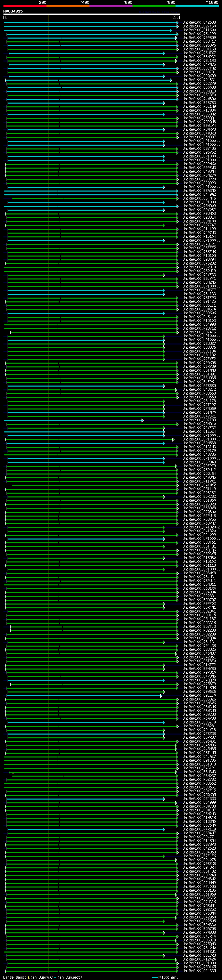Click the =100char. scale legend
Viewport: 222px width, 980px height.
[x=165, y=977]
